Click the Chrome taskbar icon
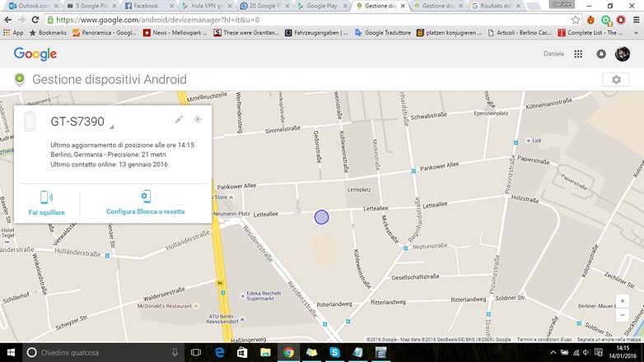644x362 pixels. (288, 353)
